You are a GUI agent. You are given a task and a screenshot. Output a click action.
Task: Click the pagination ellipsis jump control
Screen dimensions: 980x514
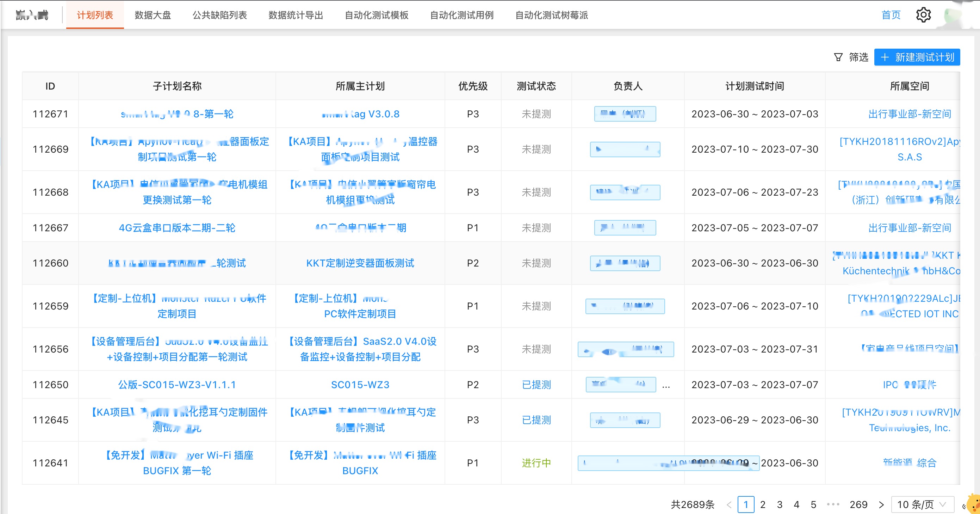[x=833, y=504]
